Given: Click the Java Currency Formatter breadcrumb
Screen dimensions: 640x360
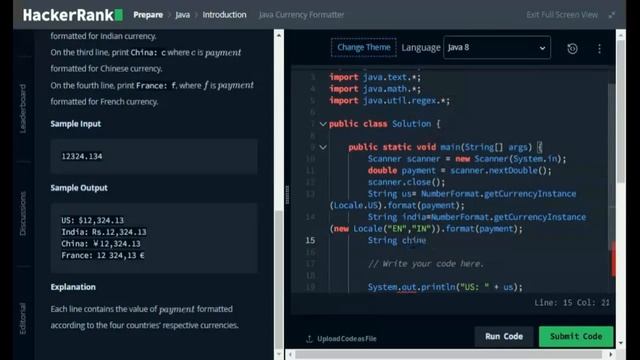Looking at the screenshot, I should click(301, 15).
